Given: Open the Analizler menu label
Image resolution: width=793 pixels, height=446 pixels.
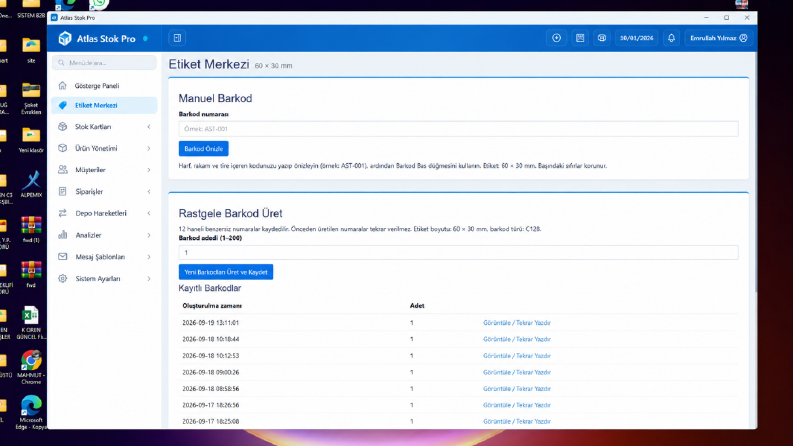Looking at the screenshot, I should [x=89, y=235].
